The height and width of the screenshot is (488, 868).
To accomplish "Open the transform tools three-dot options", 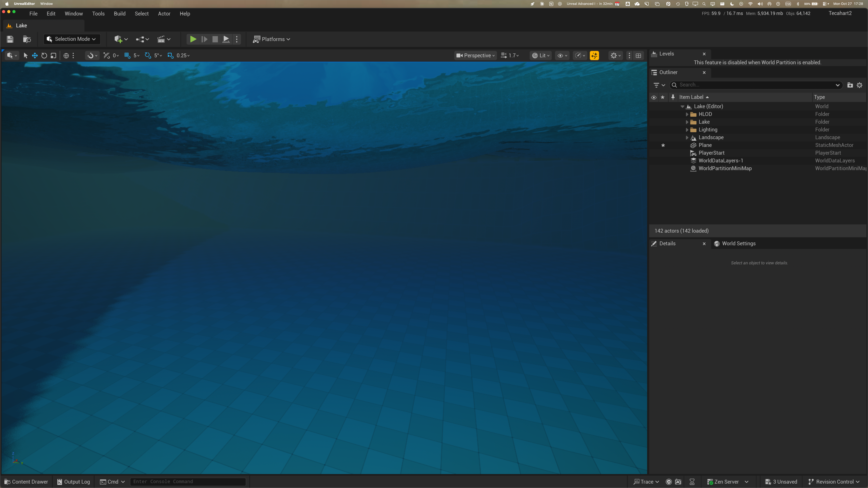I will (x=73, y=56).
